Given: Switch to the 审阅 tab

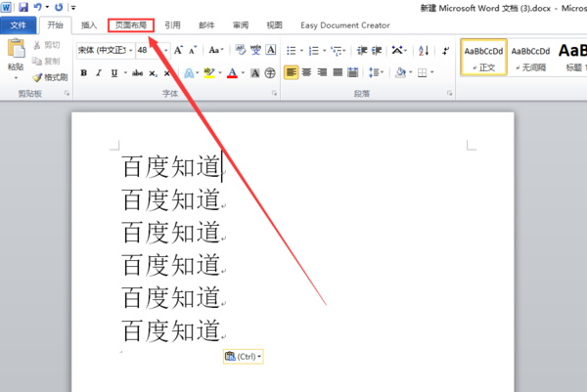Looking at the screenshot, I should [241, 25].
